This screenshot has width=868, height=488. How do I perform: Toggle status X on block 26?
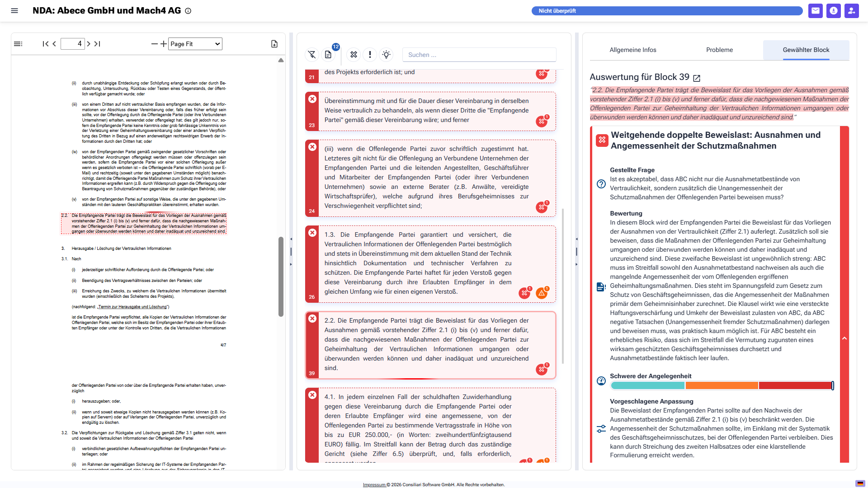coord(312,233)
